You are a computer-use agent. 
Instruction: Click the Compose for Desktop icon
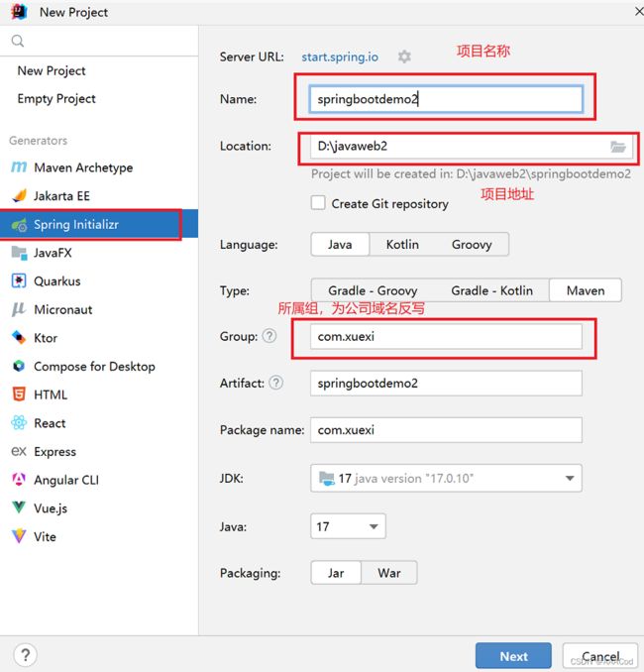(x=19, y=366)
